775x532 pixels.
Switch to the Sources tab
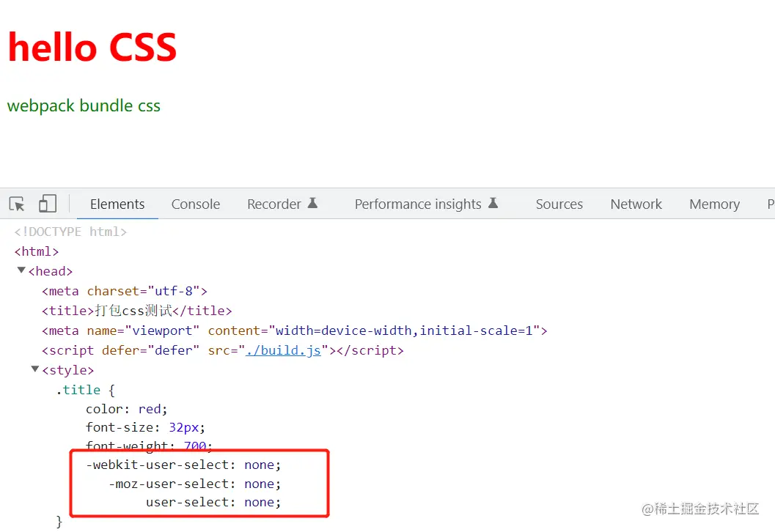pos(559,204)
